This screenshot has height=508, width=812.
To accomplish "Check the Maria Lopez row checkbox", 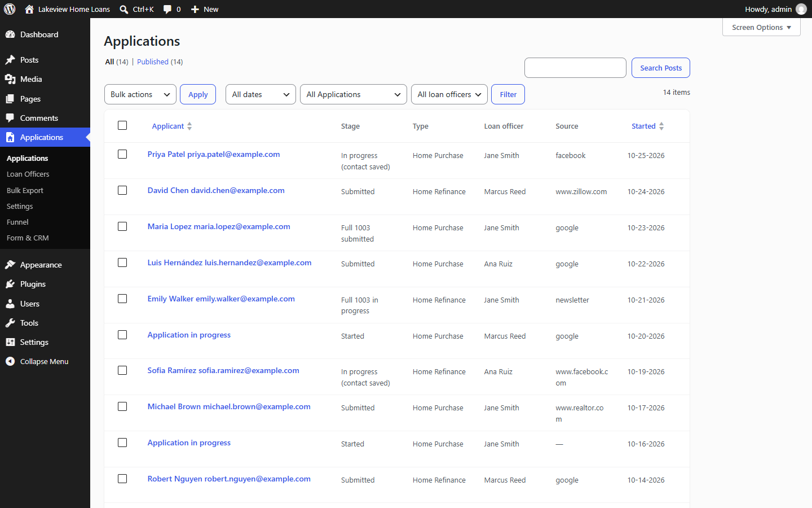I will point(122,226).
